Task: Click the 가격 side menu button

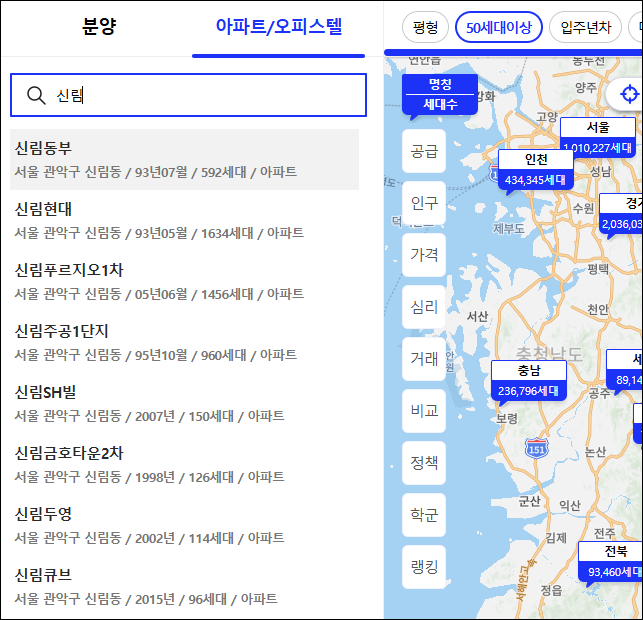Action: coord(424,255)
